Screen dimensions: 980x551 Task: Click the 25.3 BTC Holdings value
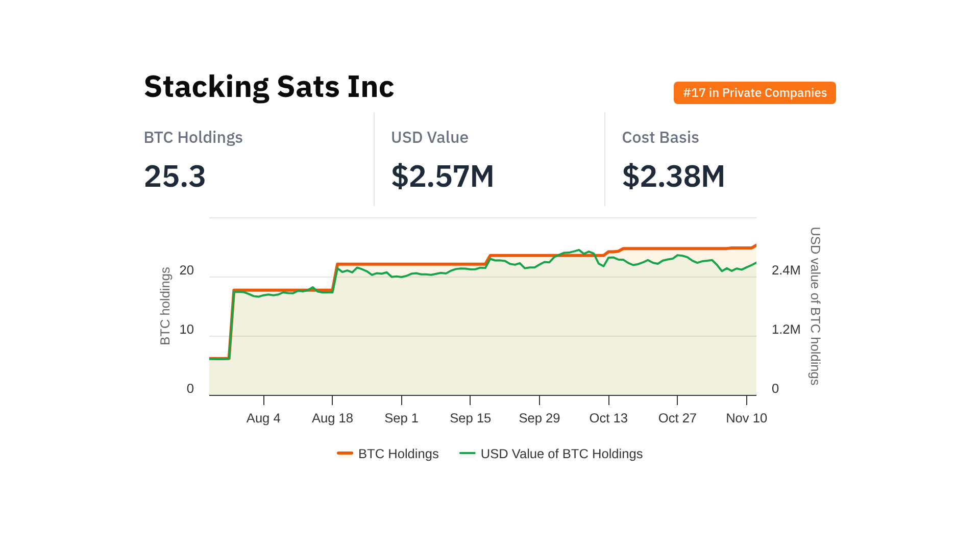(x=175, y=176)
